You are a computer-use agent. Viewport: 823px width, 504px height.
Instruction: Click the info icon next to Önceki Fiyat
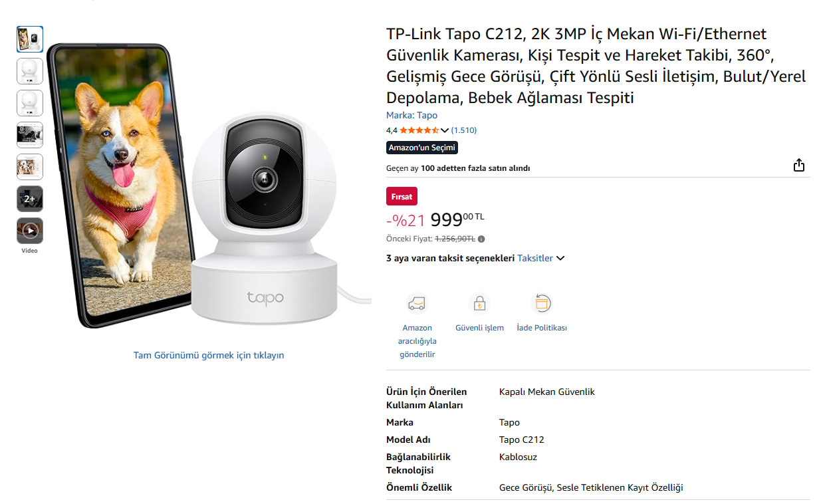pyautogui.click(x=481, y=239)
